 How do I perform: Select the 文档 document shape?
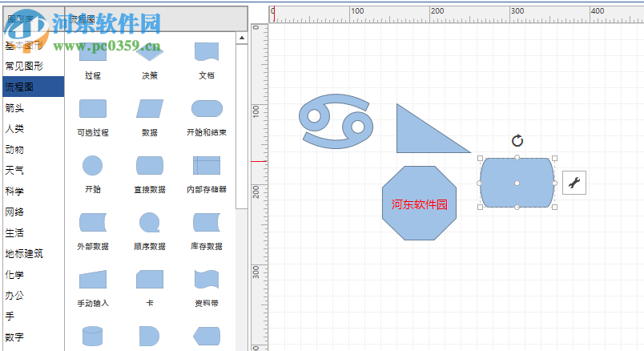tap(207, 52)
